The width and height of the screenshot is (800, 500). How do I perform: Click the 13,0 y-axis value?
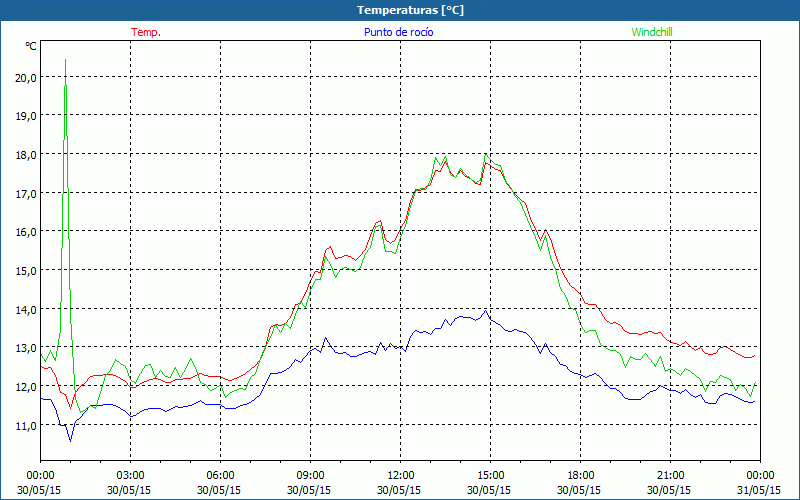point(26,348)
